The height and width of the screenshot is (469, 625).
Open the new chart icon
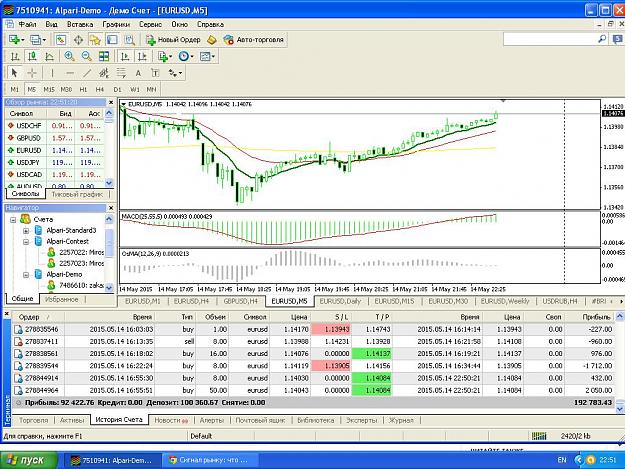click(16, 39)
